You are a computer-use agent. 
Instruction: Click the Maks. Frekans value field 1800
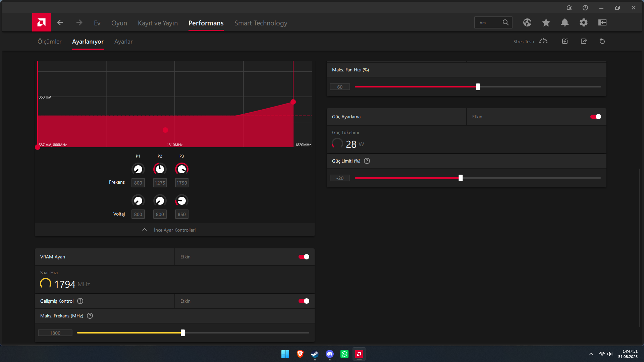(x=55, y=333)
